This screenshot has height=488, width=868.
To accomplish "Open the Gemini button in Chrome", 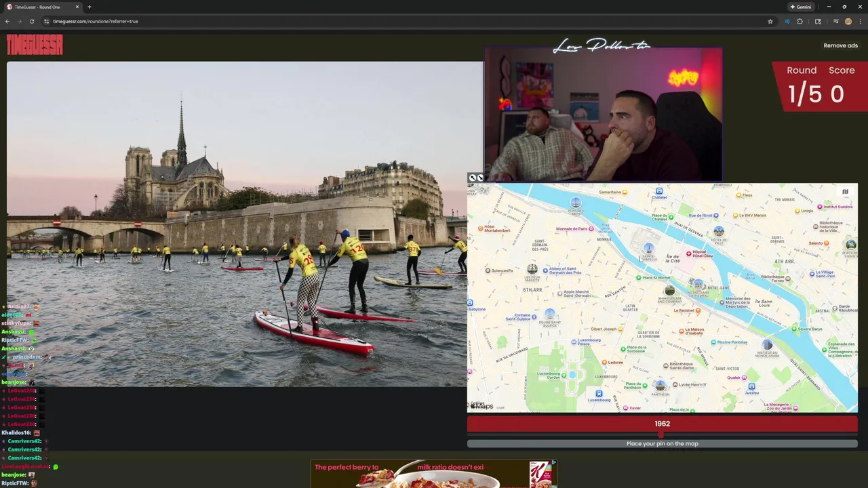I will [x=801, y=7].
